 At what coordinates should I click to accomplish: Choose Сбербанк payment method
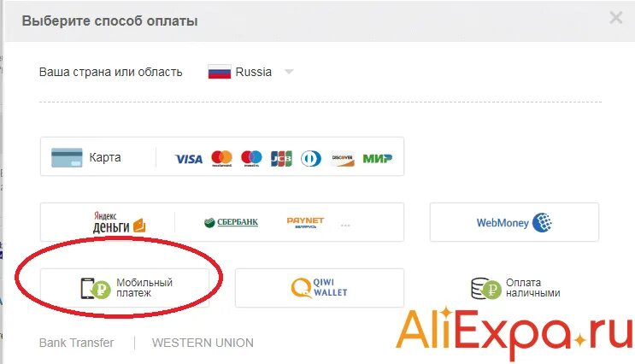click(232, 222)
